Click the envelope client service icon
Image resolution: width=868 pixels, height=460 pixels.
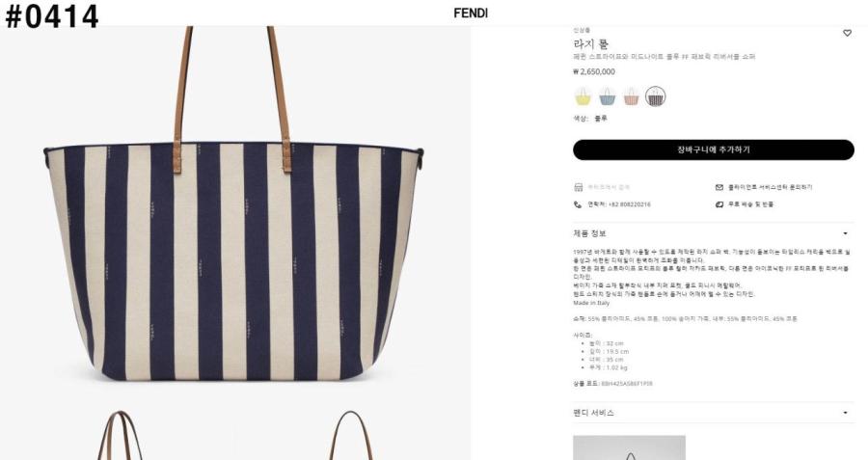[x=719, y=187]
